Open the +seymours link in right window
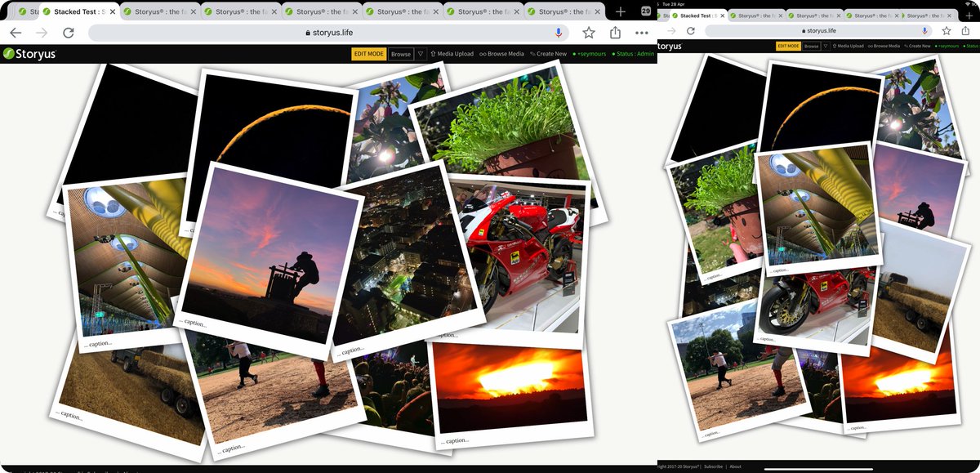 point(947,47)
